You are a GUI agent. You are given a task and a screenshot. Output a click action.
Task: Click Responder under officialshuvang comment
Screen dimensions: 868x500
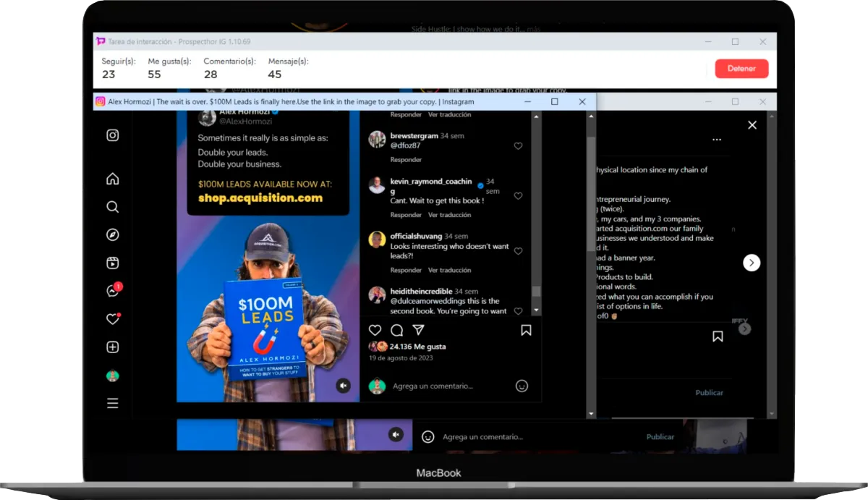[x=406, y=270]
